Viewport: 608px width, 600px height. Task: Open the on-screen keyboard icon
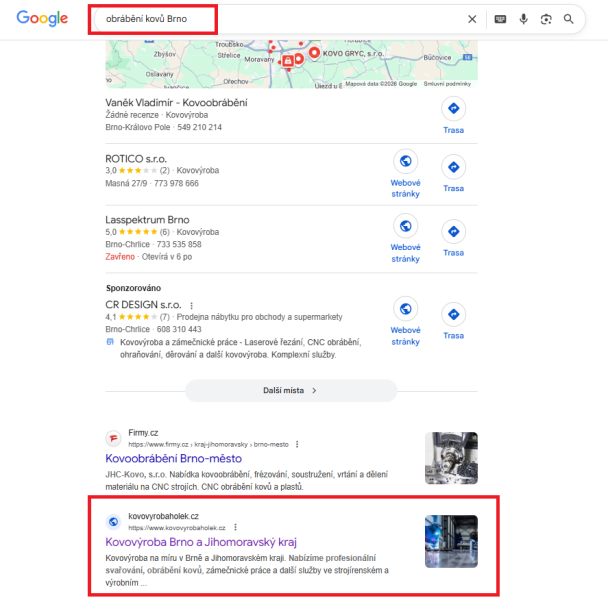pos(500,19)
